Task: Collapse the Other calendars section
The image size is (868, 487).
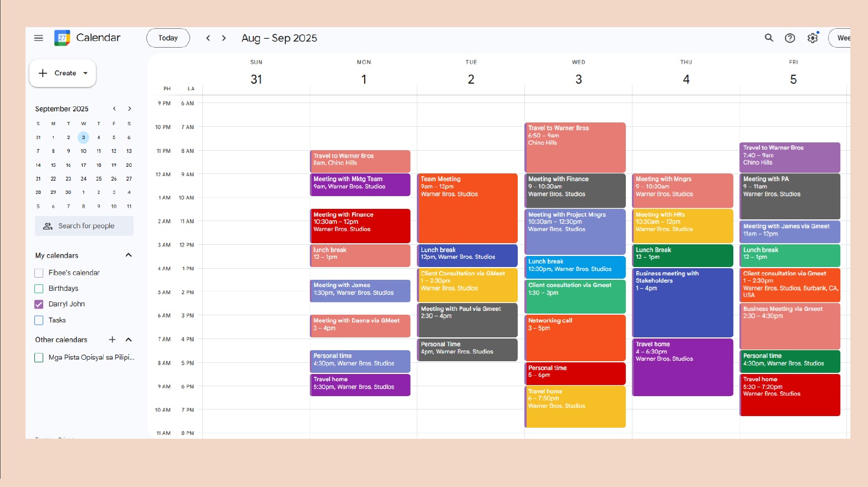Action: (129, 340)
